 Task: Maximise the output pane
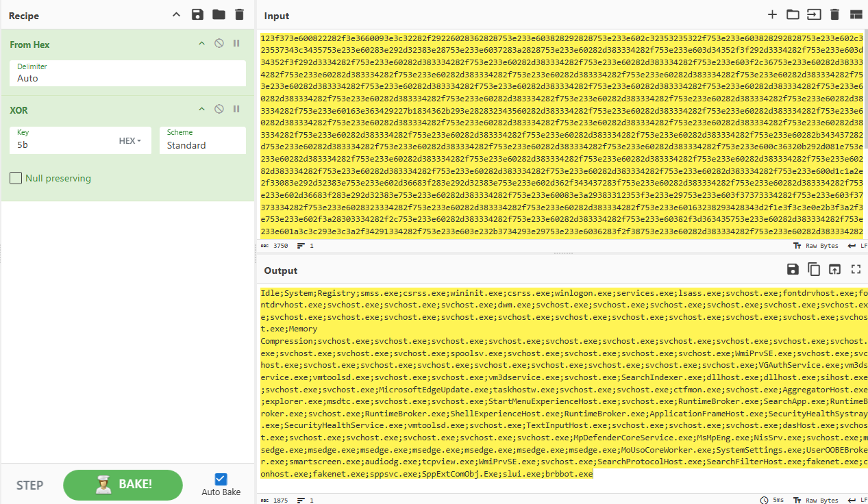(x=856, y=270)
